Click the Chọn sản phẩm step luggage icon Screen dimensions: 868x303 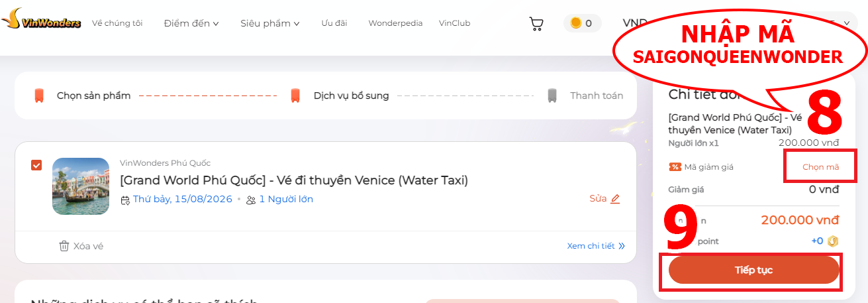click(39, 95)
